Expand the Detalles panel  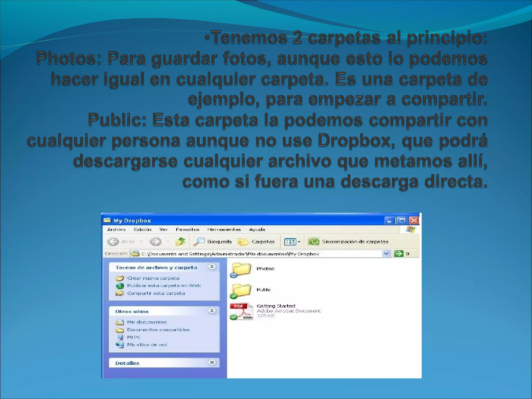212,363
